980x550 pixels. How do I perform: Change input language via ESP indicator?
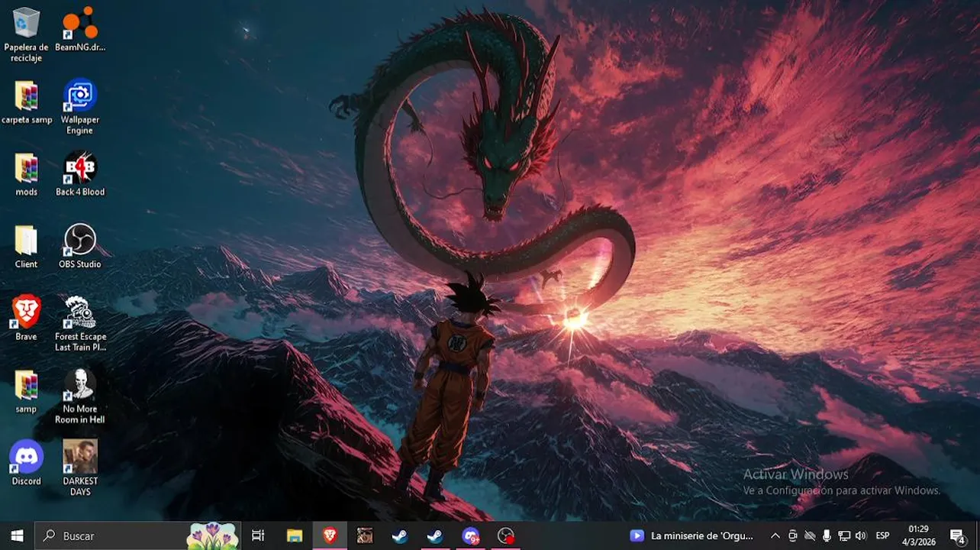[882, 535]
